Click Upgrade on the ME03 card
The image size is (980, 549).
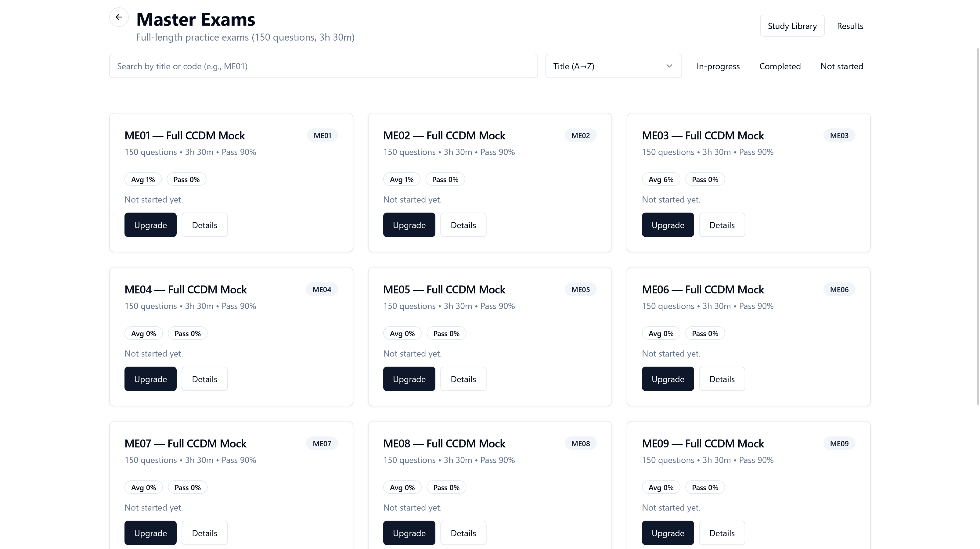tap(668, 225)
